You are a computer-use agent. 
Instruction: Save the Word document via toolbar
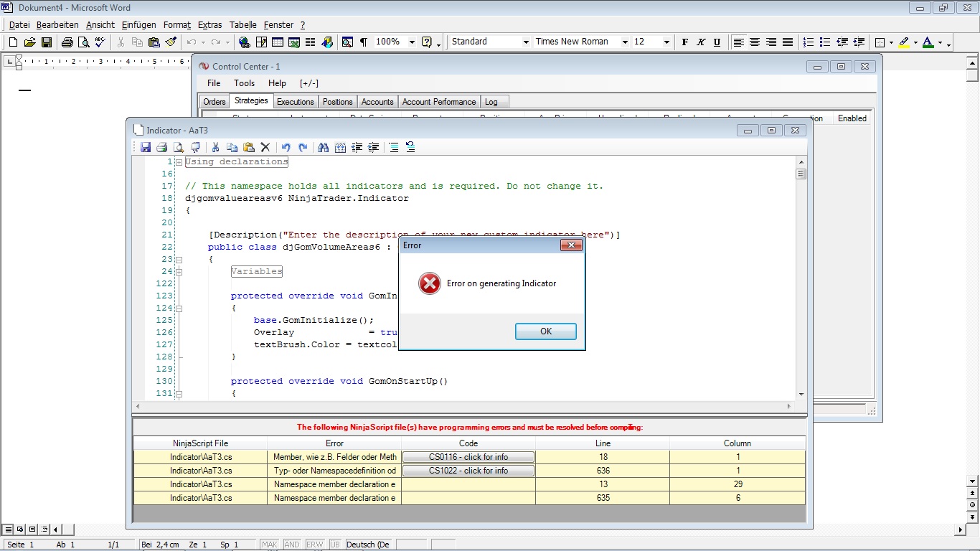point(46,42)
